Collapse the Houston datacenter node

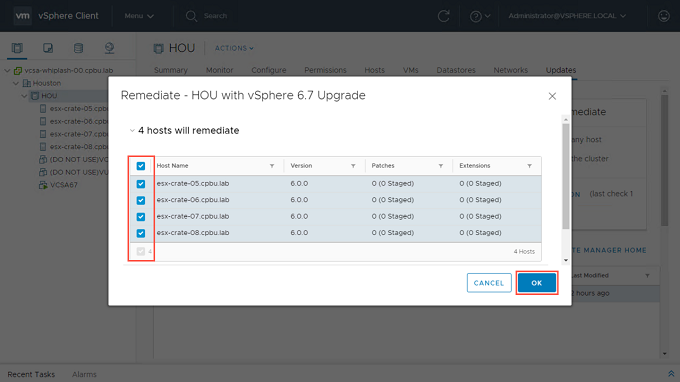pyautogui.click(x=16, y=83)
